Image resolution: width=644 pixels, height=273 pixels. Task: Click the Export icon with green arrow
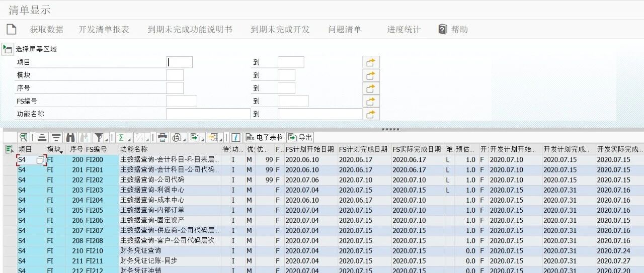point(194,137)
